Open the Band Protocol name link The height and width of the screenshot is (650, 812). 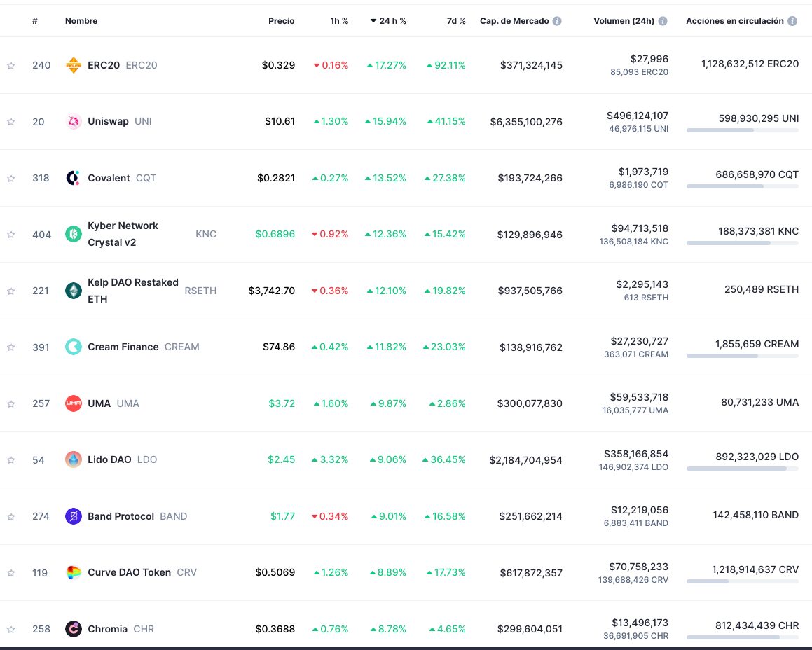pyautogui.click(x=121, y=516)
